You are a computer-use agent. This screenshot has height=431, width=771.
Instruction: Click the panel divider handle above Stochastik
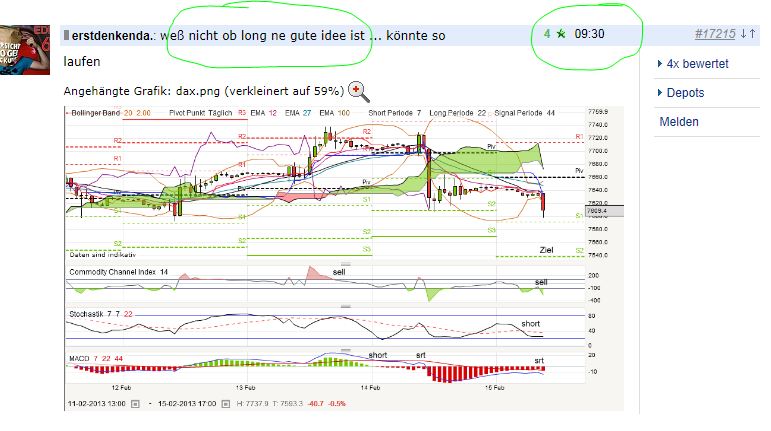click(x=346, y=307)
